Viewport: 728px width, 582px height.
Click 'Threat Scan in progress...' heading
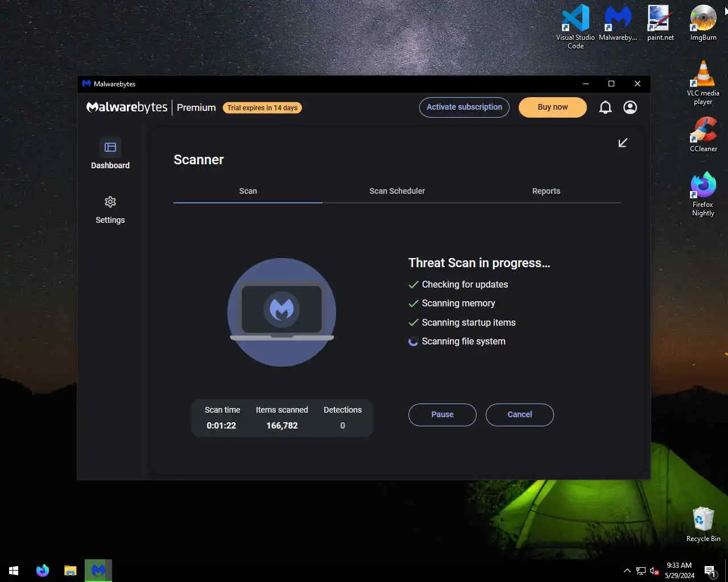pos(479,263)
